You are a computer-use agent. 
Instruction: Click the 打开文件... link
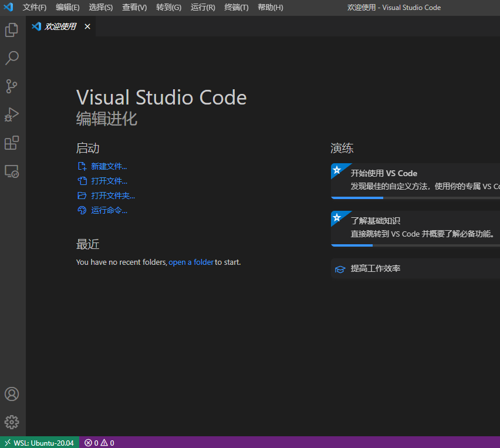tap(109, 181)
